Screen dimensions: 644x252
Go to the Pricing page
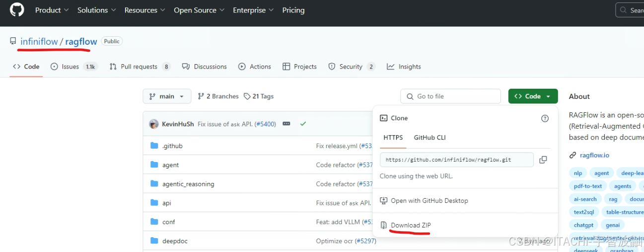pyautogui.click(x=293, y=10)
